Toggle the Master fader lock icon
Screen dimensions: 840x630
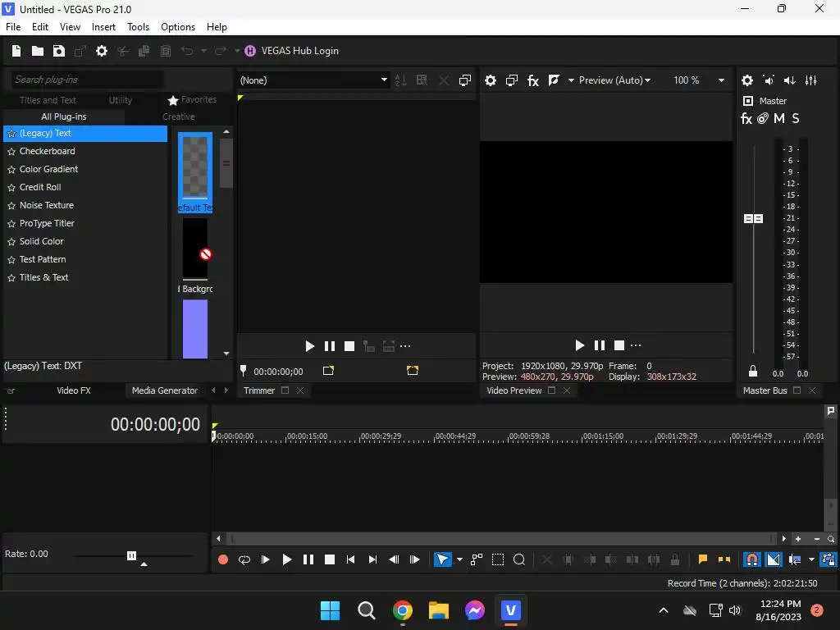coord(753,371)
